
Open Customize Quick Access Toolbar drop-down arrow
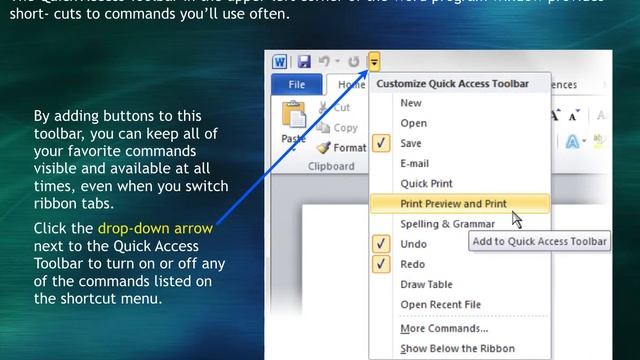pos(374,62)
